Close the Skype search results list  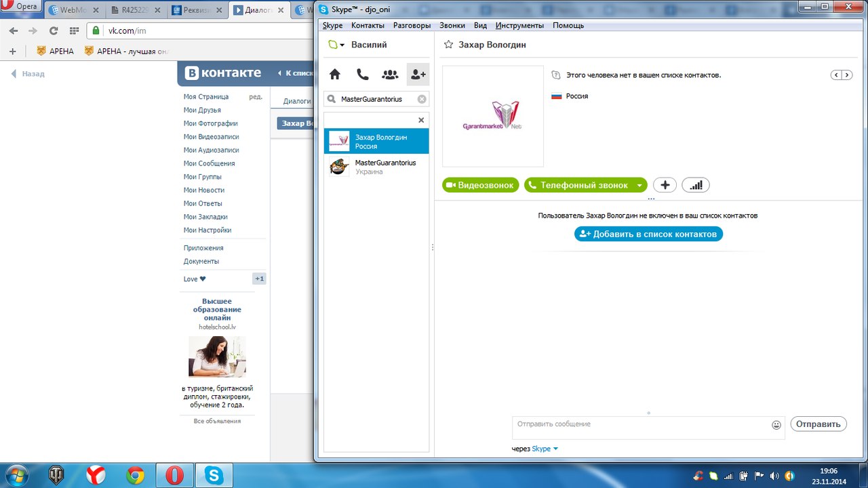421,120
